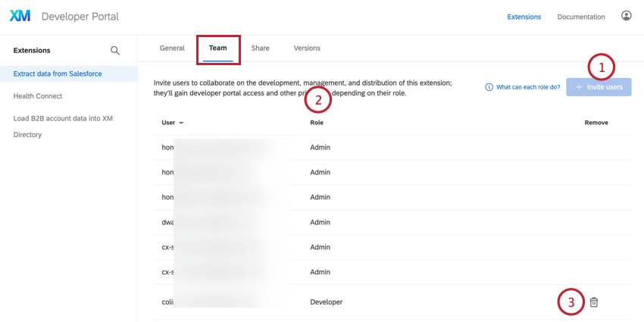Open the Share tab
Screen dimensions: 644x322
[260, 48]
